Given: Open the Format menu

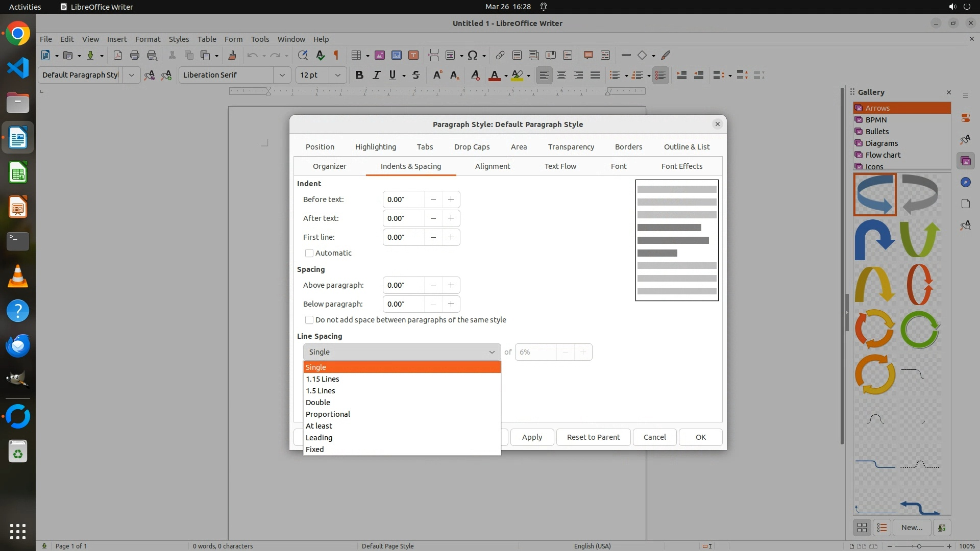Looking at the screenshot, I should tap(148, 39).
